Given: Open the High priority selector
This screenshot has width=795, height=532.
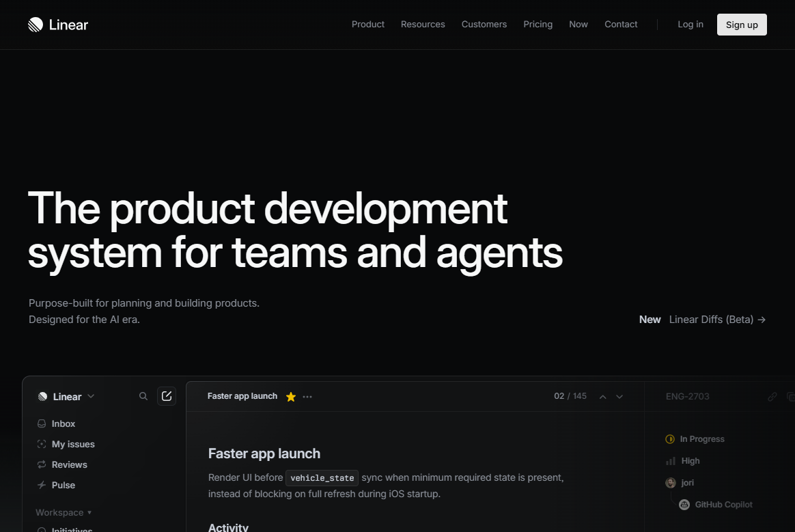Looking at the screenshot, I should [x=683, y=461].
